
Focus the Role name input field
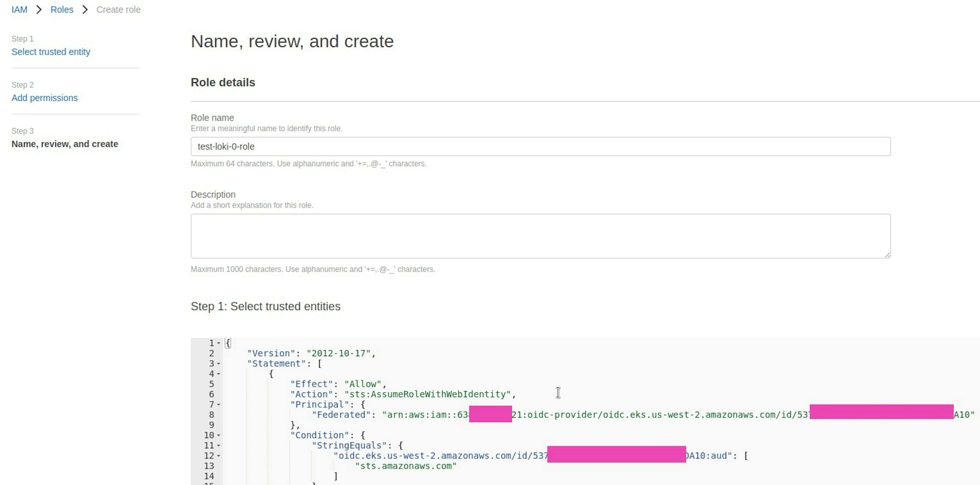tap(540, 146)
